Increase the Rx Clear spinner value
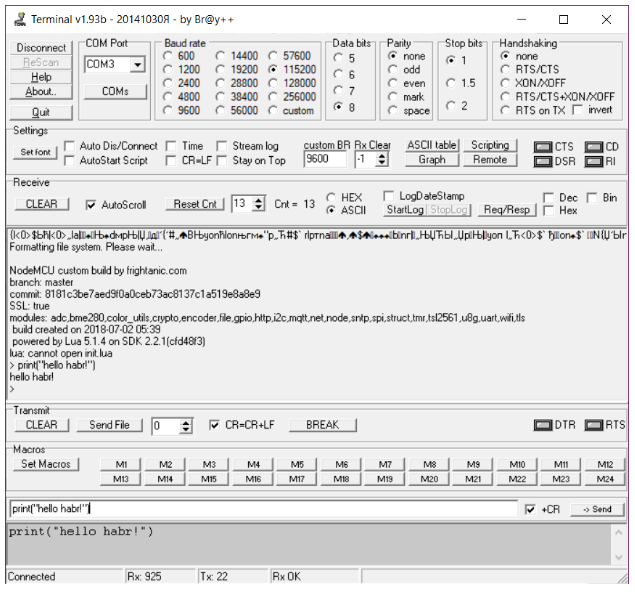 tap(381, 155)
